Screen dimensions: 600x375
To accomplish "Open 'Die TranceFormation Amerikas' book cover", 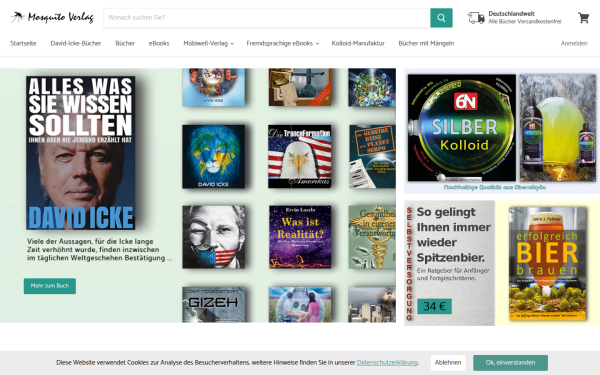I will (300, 157).
